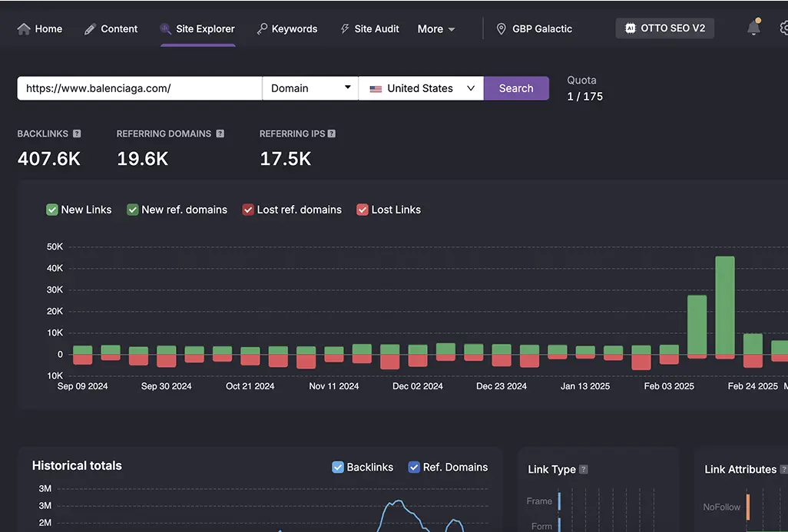The image size is (788, 532).
Task: Uncheck the Lost Links checkbox
Action: 363,210
